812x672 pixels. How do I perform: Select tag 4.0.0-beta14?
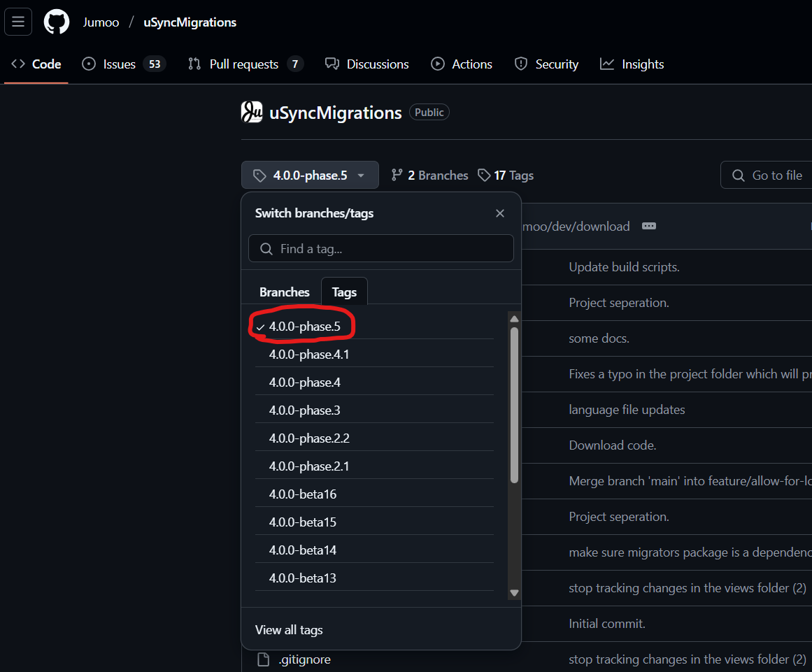[x=374, y=550]
